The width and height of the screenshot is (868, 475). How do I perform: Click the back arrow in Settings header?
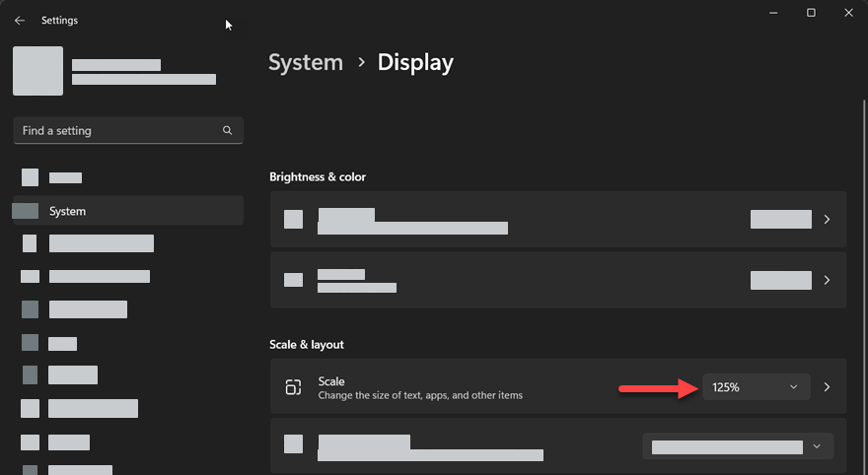(20, 21)
